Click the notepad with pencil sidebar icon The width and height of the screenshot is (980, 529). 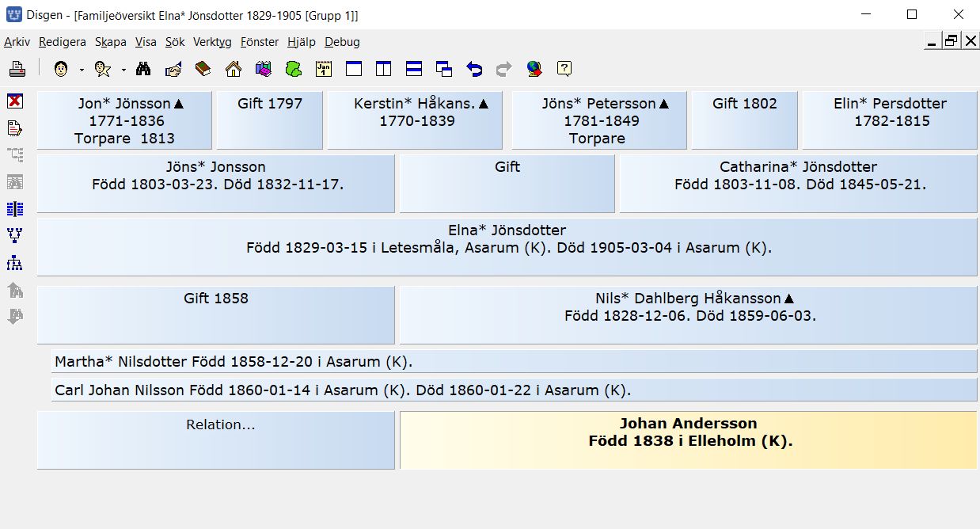[x=15, y=127]
